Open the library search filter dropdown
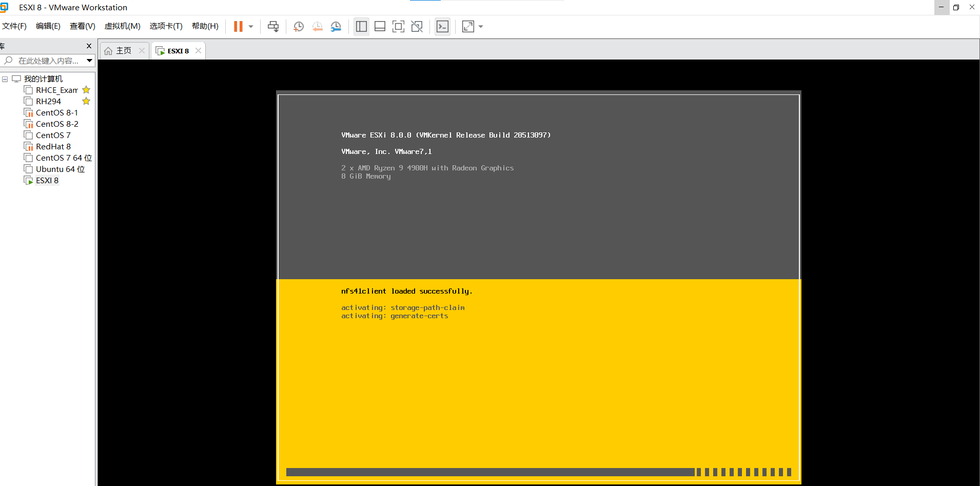The height and width of the screenshot is (486, 980). 89,61
